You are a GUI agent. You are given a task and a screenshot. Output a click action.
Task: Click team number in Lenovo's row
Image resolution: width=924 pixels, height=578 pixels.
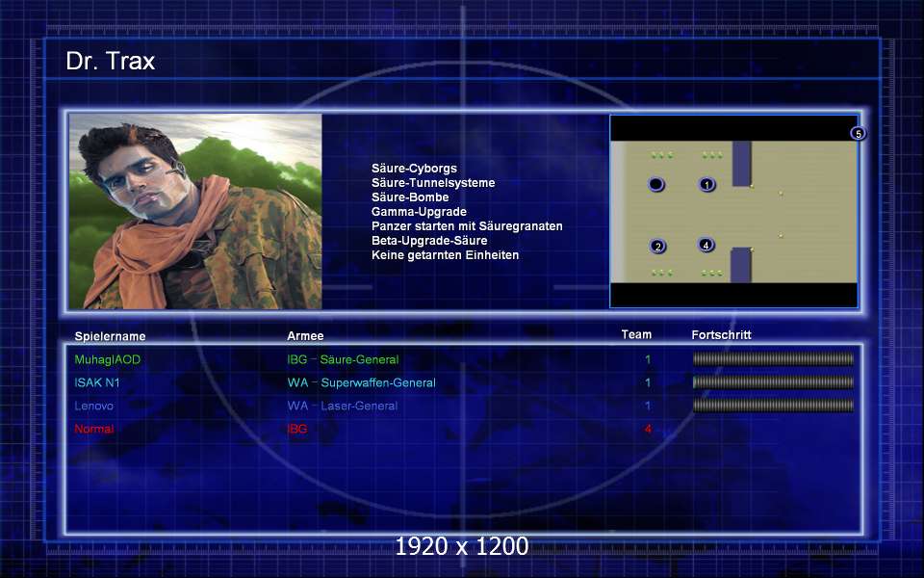click(648, 406)
